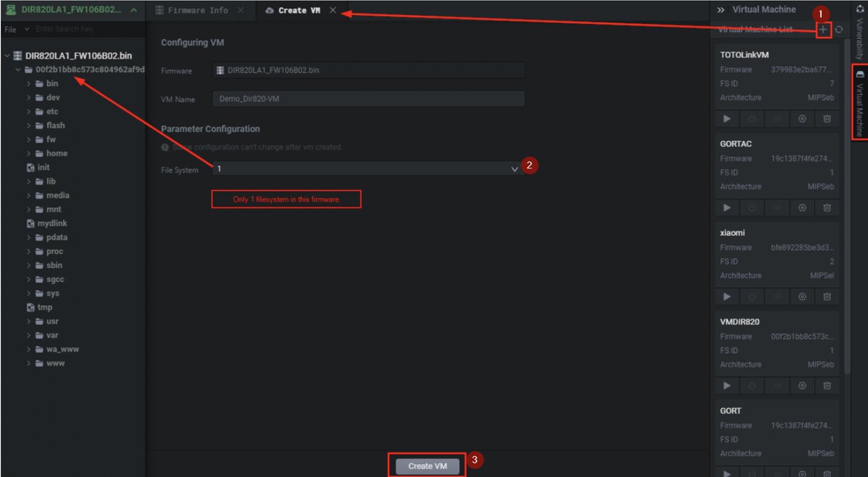Viewport: 868px width, 477px height.
Task: Click the Virtual Machine list scrollbar
Action: 847,206
